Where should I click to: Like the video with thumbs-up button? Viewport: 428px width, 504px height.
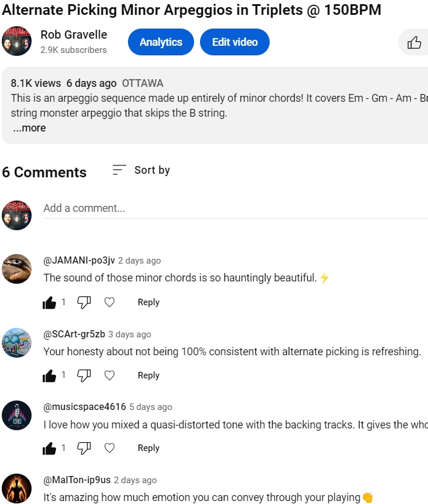(414, 42)
